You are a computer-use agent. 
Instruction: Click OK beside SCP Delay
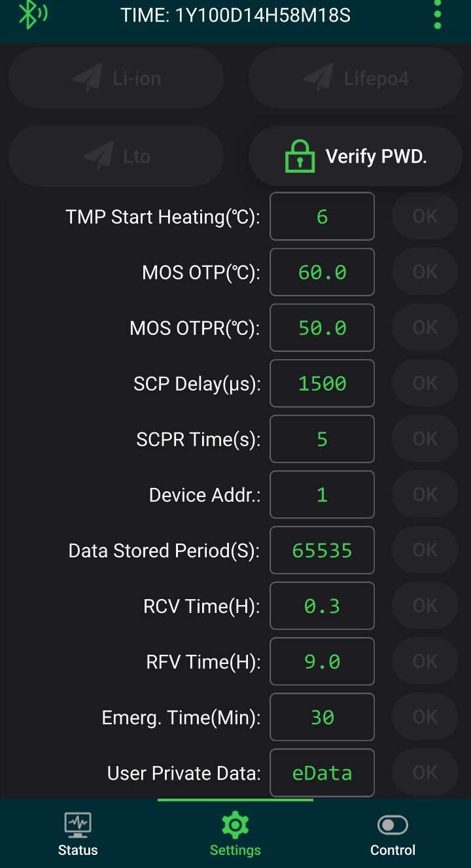pyautogui.click(x=425, y=383)
